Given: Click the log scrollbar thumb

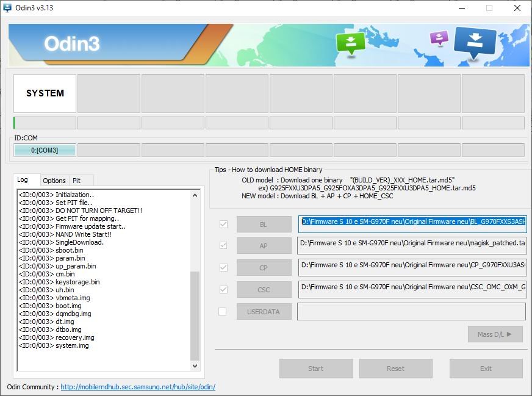Looking at the screenshot, I should pyautogui.click(x=195, y=315).
